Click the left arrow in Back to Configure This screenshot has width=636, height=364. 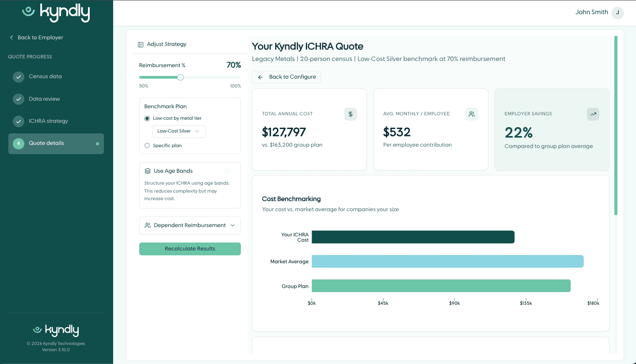tap(260, 77)
